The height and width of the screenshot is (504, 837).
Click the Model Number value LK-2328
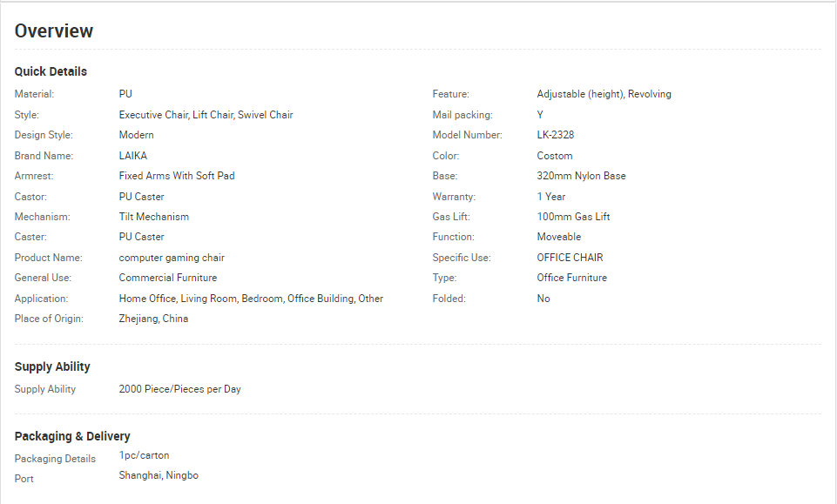click(x=555, y=135)
